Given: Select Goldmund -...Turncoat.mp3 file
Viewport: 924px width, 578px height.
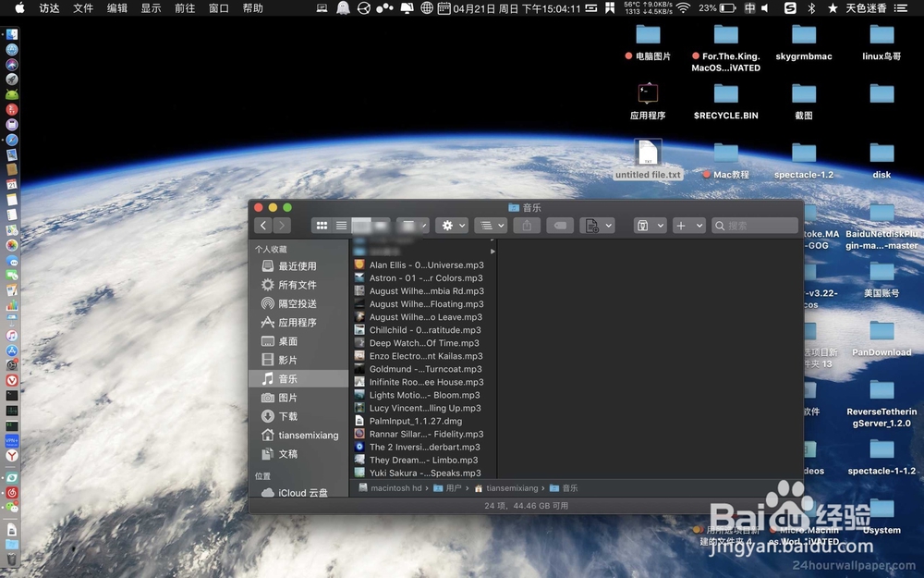Looking at the screenshot, I should coord(423,369).
